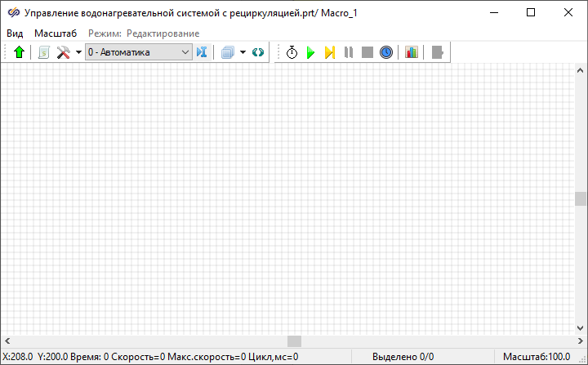Open the stopwatch simulation settings
The height and width of the screenshot is (365, 588).
tap(292, 52)
